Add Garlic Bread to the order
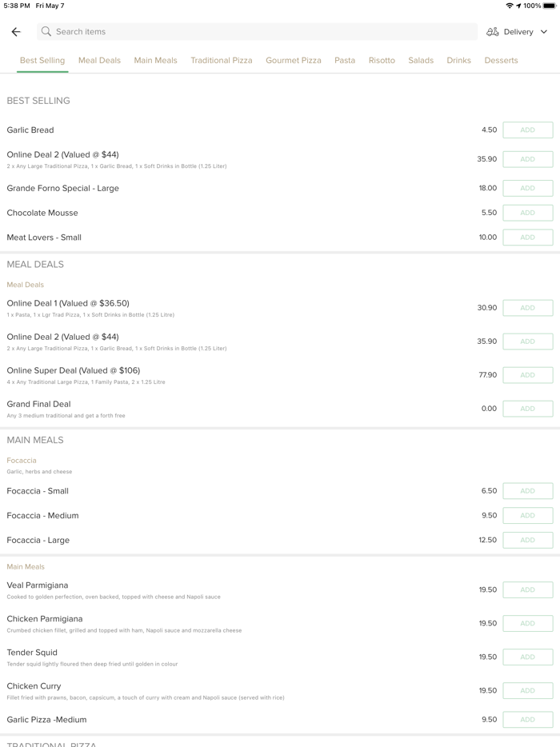The image size is (560, 747). [x=527, y=130]
